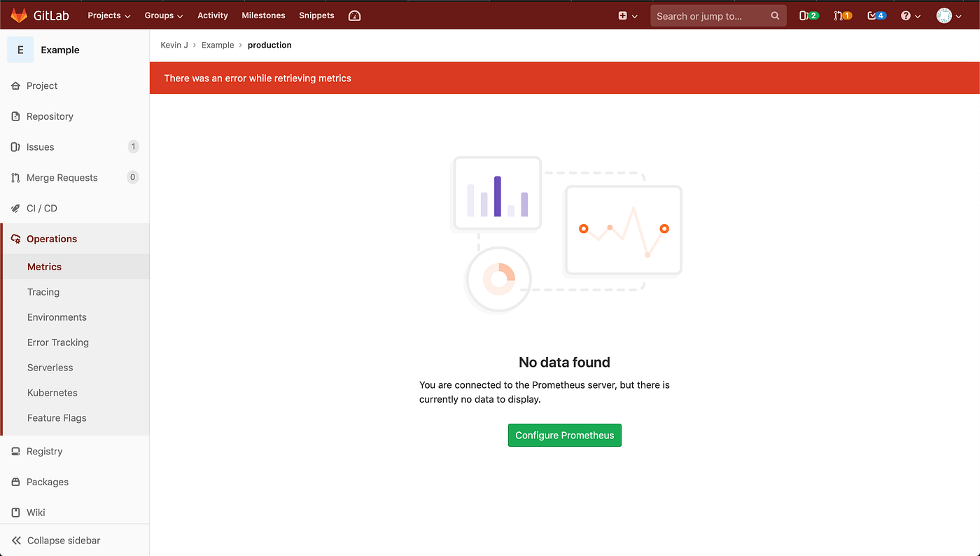Viewport: 980px width, 556px height.
Task: Click the connected to Prometheus server message
Action: tap(545, 392)
